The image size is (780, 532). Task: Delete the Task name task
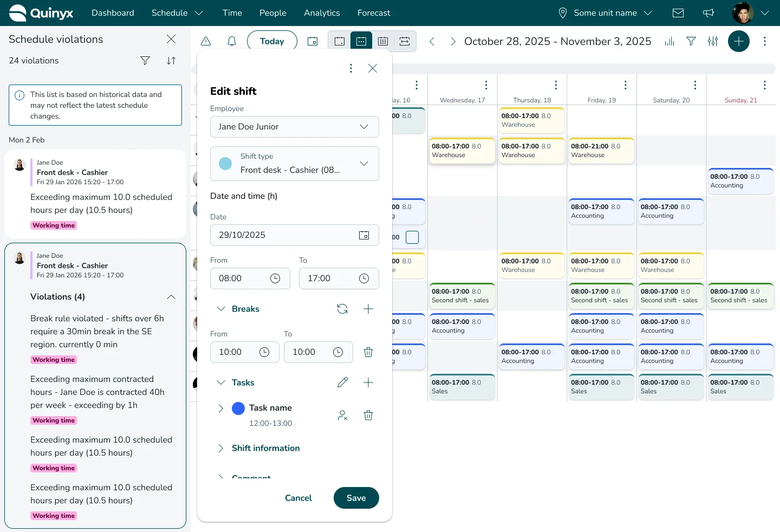coord(368,416)
